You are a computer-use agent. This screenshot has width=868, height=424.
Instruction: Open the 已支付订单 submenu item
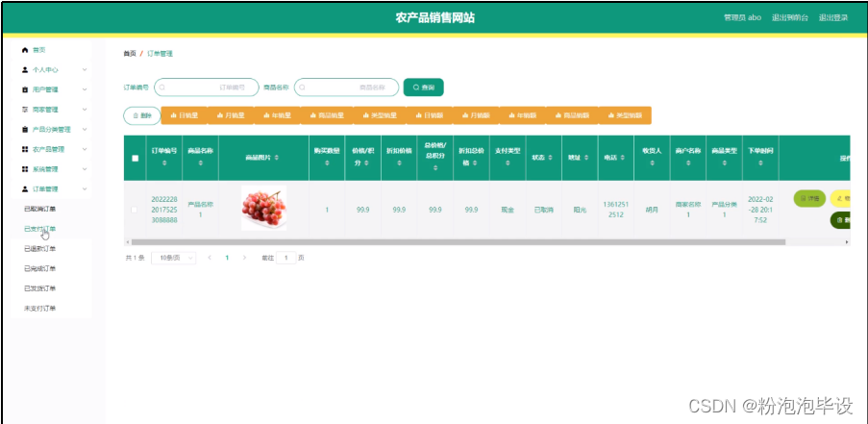pos(40,229)
